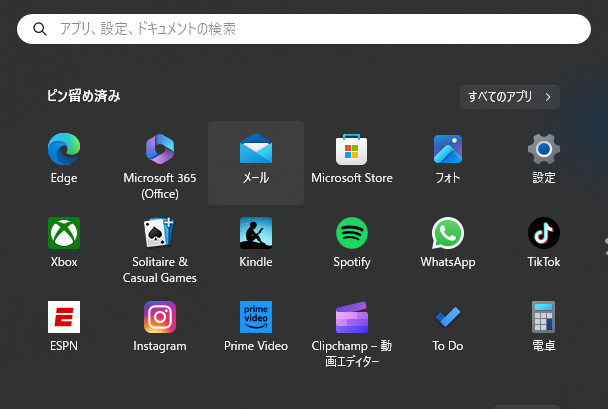Open the 電卓 calculator app
Image resolution: width=608 pixels, height=409 pixels.
point(544,317)
